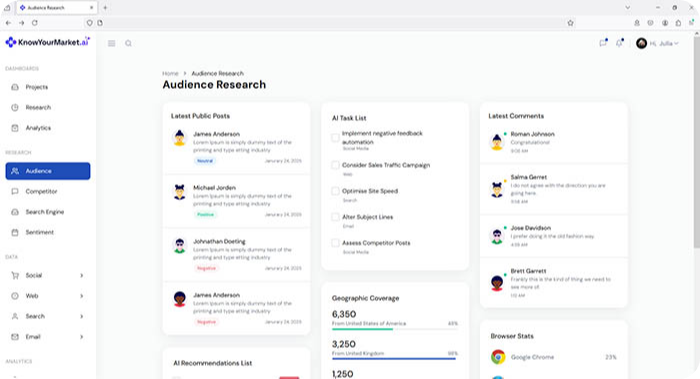
Task: Click the Google Chrome icon in Browser Stats
Action: (498, 357)
